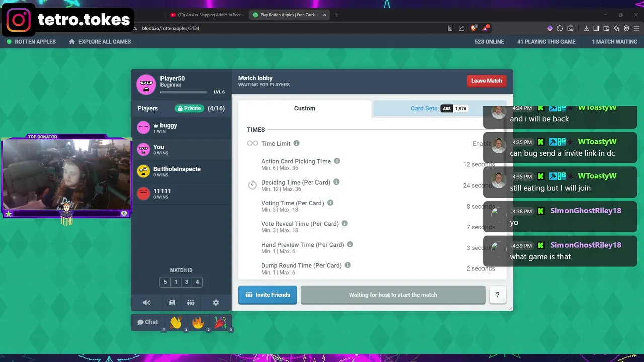This screenshot has width=644, height=362.
Task: Send the waving hand emoji reaction
Action: 175,322
